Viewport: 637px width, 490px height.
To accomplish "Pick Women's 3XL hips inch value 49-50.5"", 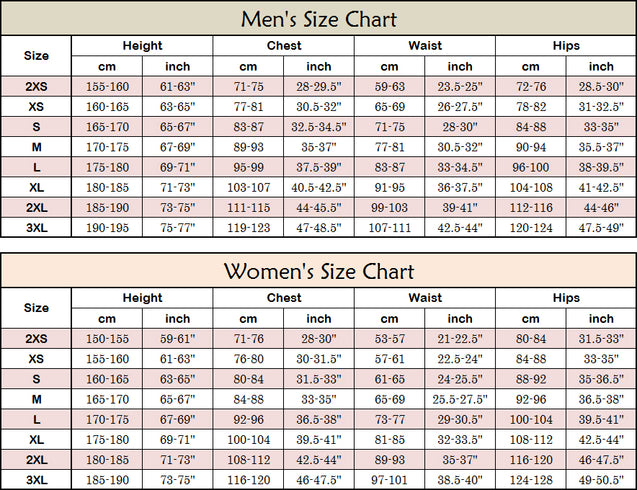I will pyautogui.click(x=601, y=480).
